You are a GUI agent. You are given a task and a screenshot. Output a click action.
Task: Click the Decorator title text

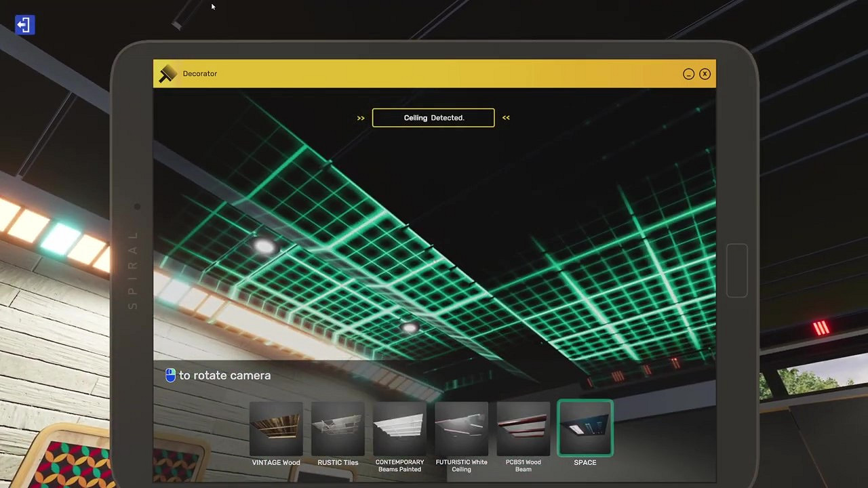point(200,74)
